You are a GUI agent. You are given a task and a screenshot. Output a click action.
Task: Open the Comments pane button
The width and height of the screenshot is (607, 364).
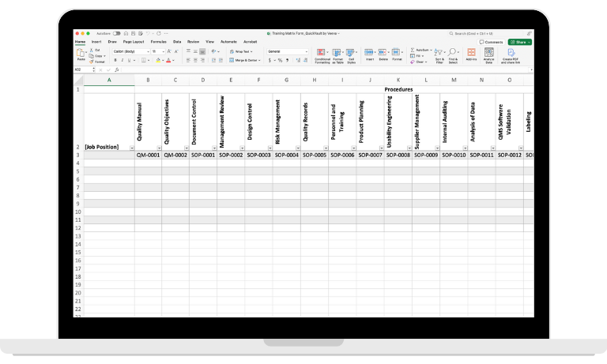click(491, 42)
